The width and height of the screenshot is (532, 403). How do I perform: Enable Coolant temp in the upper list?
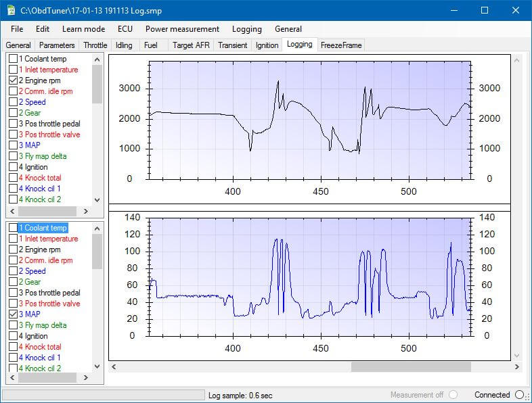pyautogui.click(x=13, y=59)
